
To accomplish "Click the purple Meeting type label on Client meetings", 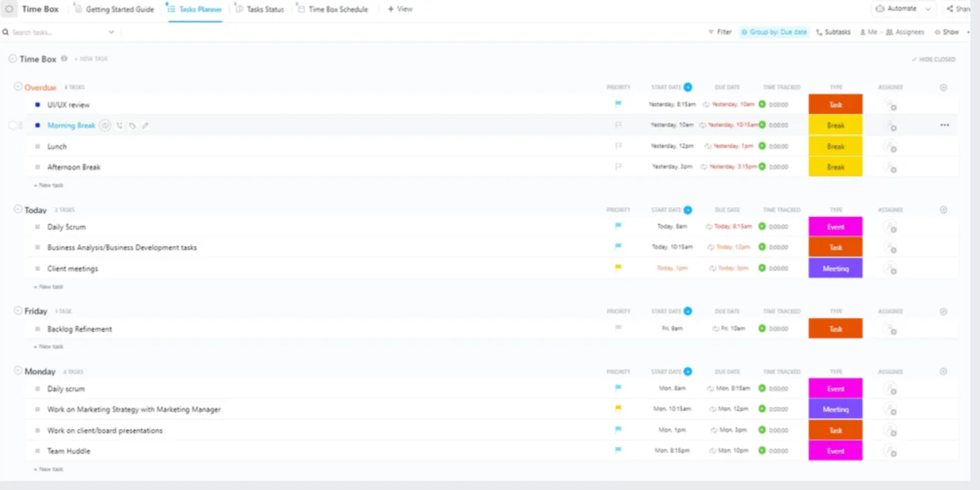I will pyautogui.click(x=836, y=268).
